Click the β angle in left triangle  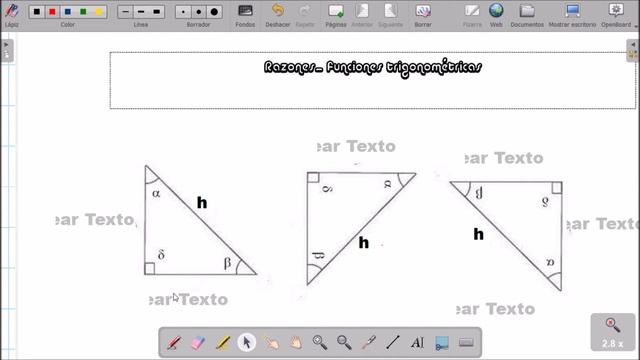(227, 263)
